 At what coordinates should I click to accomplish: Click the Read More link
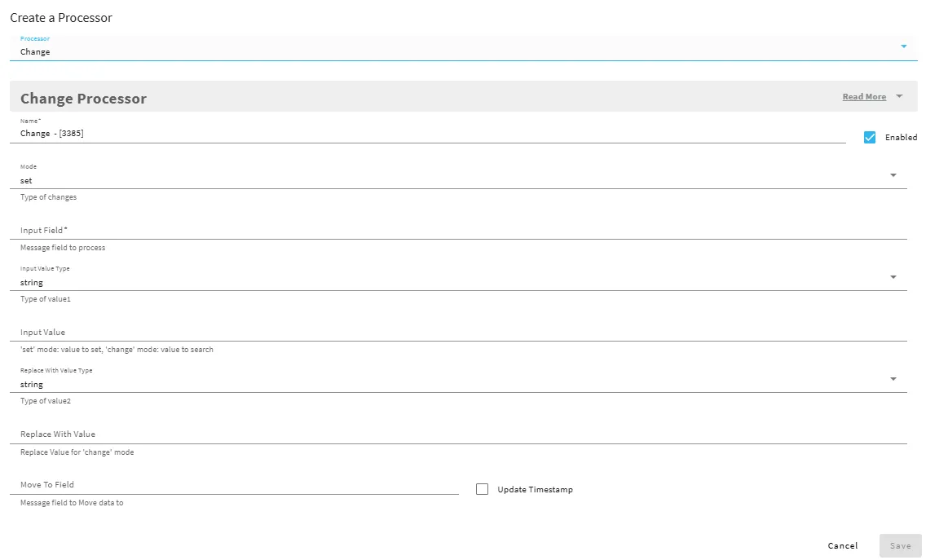864,96
